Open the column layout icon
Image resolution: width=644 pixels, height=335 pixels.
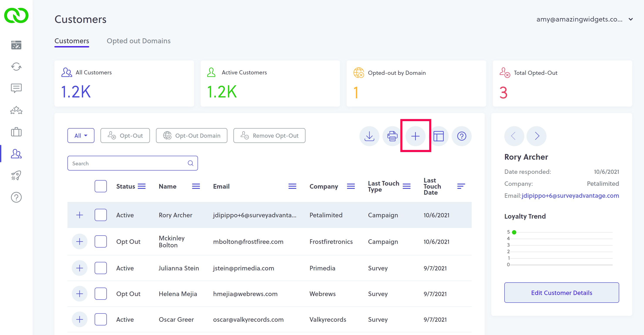click(x=438, y=136)
